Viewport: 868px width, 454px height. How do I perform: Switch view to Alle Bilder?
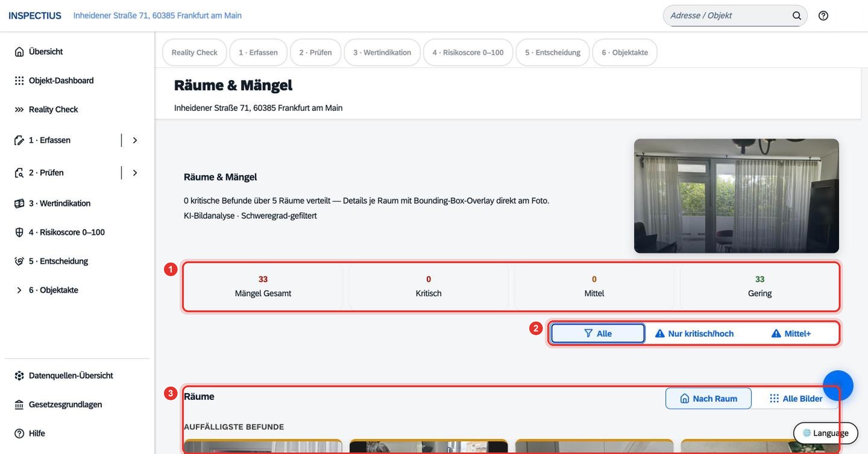796,399
